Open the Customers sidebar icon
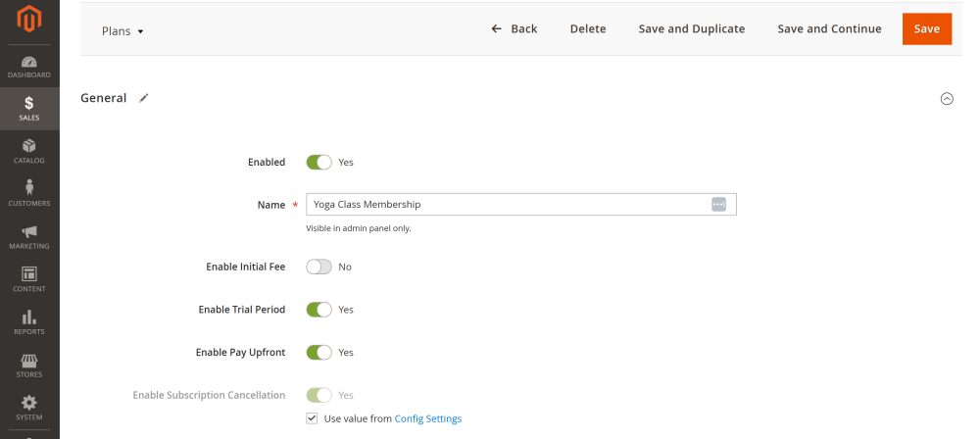Viewport: 980px width, 439px height. pyautogui.click(x=29, y=194)
